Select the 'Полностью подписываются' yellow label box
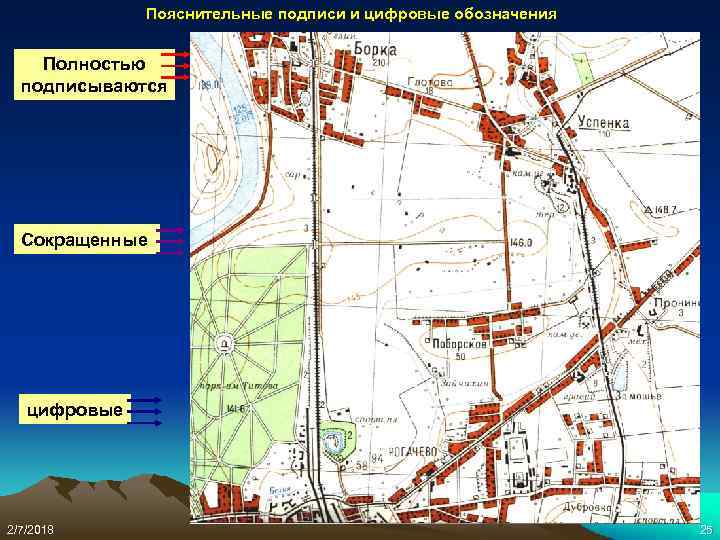Image resolution: width=720 pixels, height=540 pixels. pyautogui.click(x=94, y=74)
